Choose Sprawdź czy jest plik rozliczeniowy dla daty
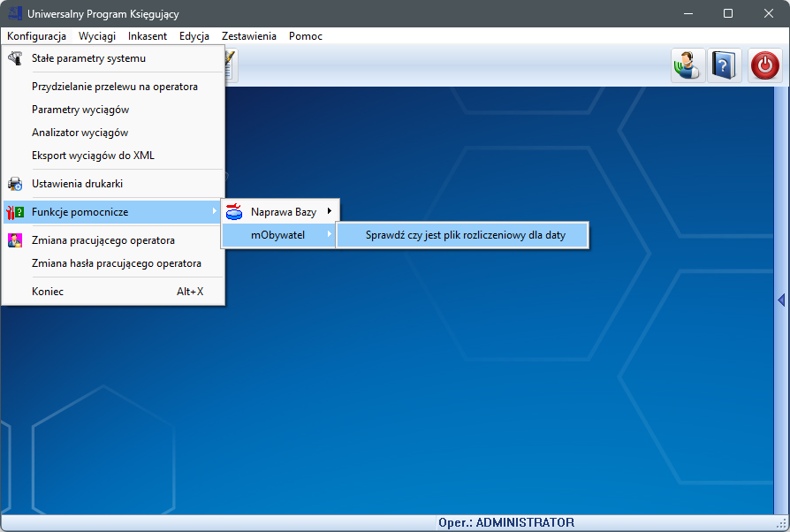The image size is (790, 532). click(x=464, y=235)
